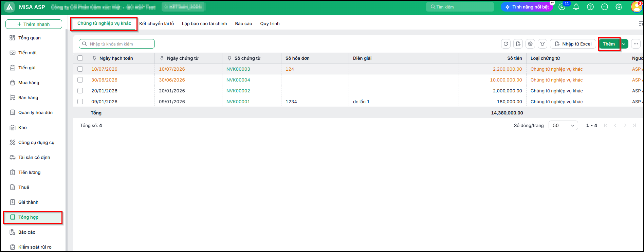
Task: Click the Thêm nhanh button
Action: pyautogui.click(x=34, y=24)
